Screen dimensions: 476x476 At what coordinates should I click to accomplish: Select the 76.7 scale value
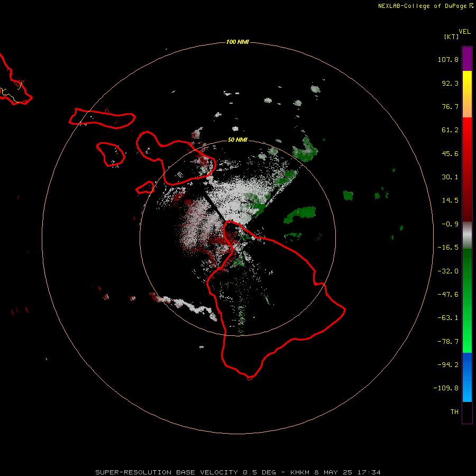coord(450,106)
